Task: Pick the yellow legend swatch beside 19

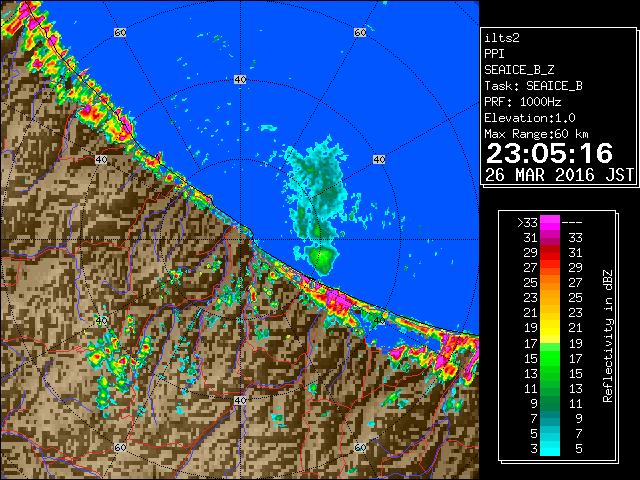Action: [550, 328]
